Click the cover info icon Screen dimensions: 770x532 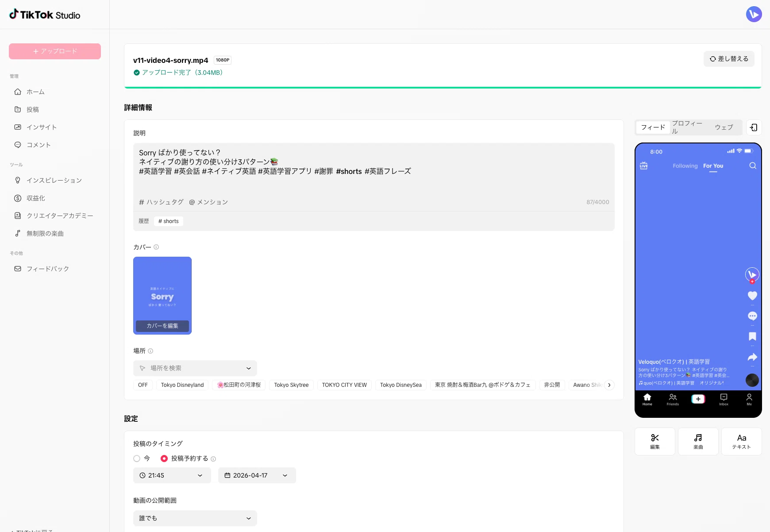[x=156, y=247]
